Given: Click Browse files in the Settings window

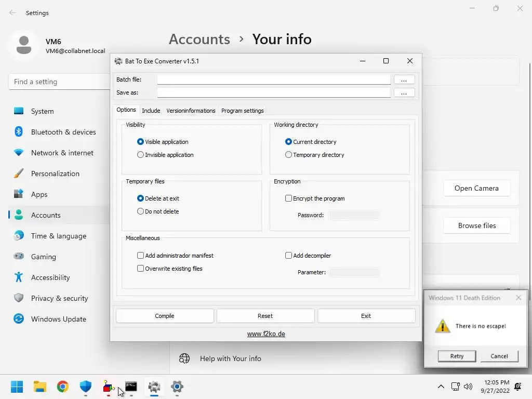Looking at the screenshot, I should 477,225.
